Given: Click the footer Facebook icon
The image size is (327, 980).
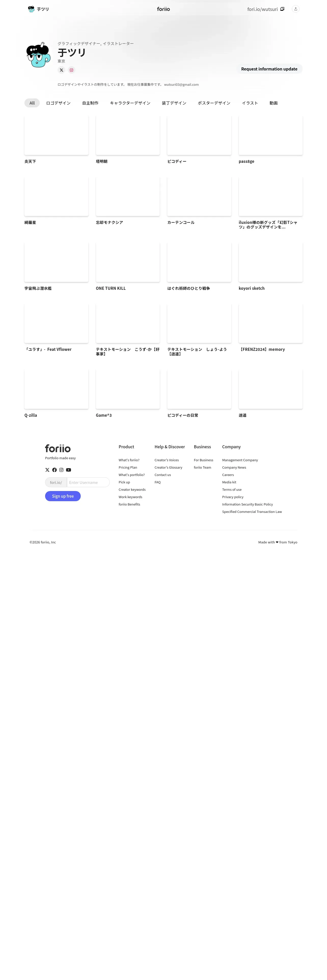Looking at the screenshot, I should pyautogui.click(x=54, y=470).
